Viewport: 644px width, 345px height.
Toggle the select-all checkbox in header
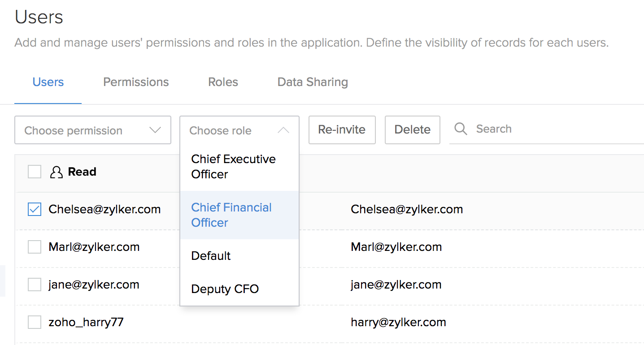35,172
